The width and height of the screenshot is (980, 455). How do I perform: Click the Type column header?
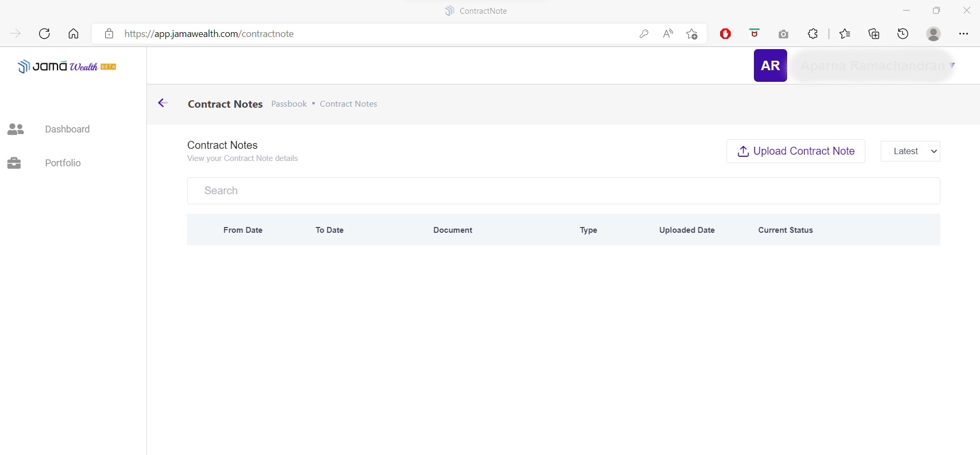589,230
